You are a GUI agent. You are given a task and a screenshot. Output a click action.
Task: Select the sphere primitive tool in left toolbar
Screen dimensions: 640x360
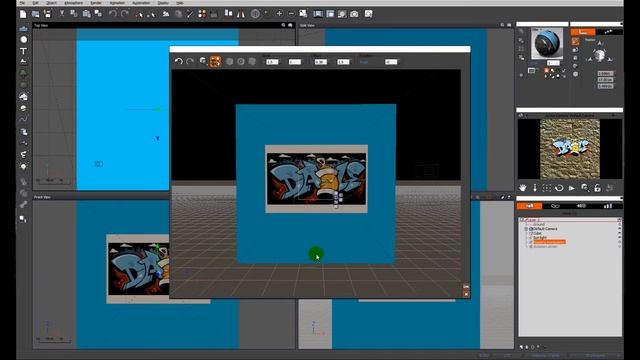coord(24,40)
